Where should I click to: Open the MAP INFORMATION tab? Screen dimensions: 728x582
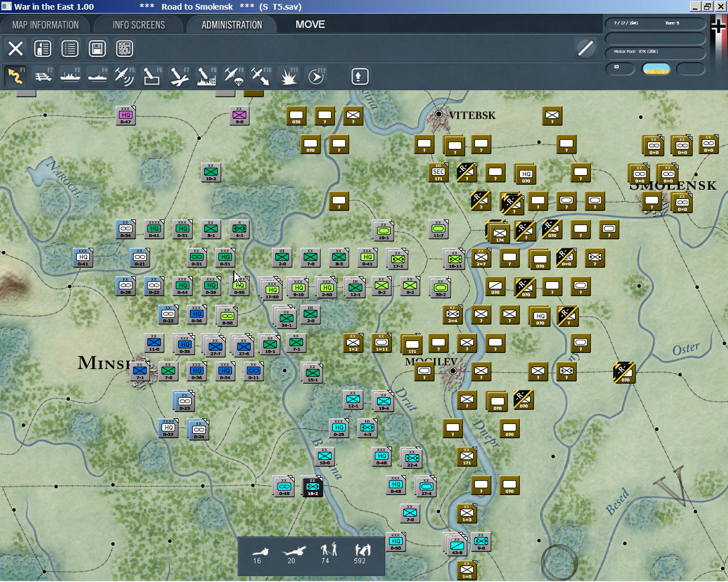tap(45, 25)
